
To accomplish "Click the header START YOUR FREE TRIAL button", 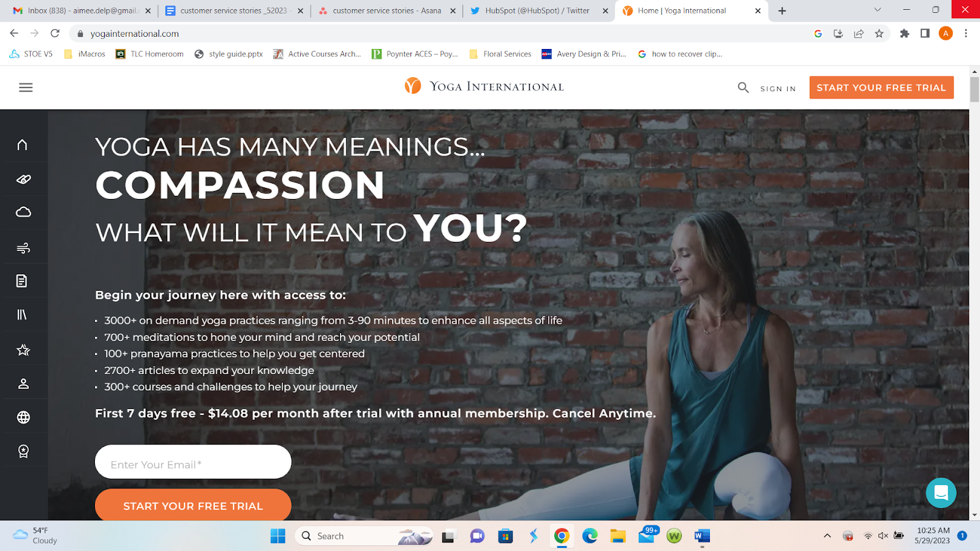I will click(x=881, y=88).
